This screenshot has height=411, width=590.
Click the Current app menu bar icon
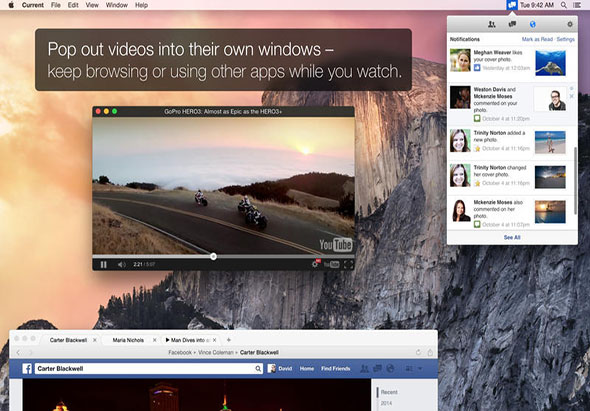point(512,5)
